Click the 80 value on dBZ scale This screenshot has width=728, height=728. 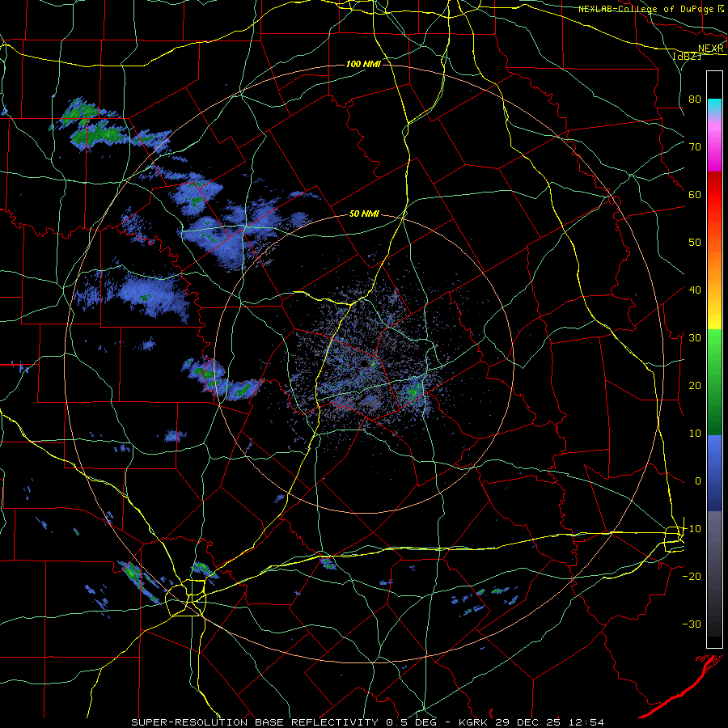tap(695, 99)
